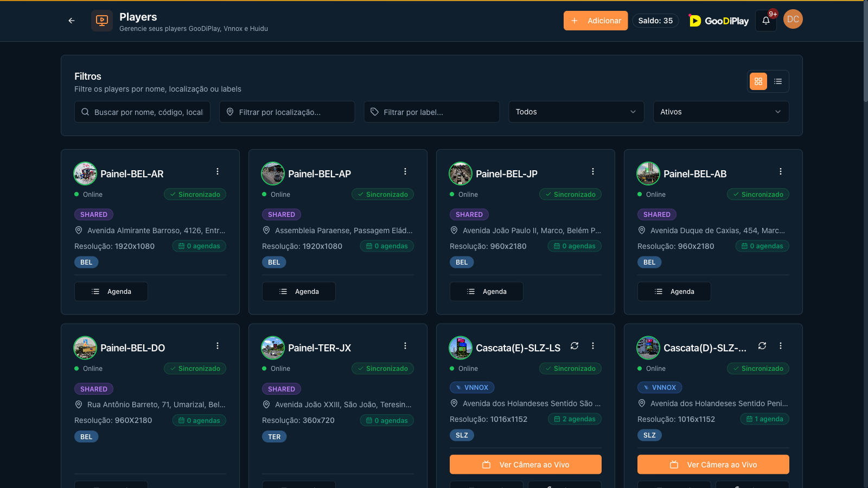Open the Todos filter dropdown
This screenshot has height=488, width=868.
coord(576,112)
